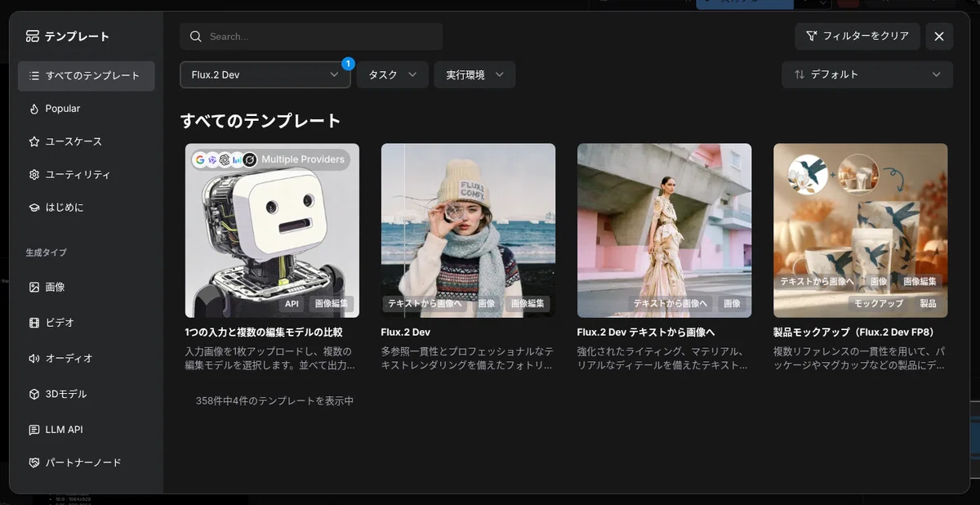Click the API tag on robot card
The width and height of the screenshot is (980, 505).
click(292, 303)
